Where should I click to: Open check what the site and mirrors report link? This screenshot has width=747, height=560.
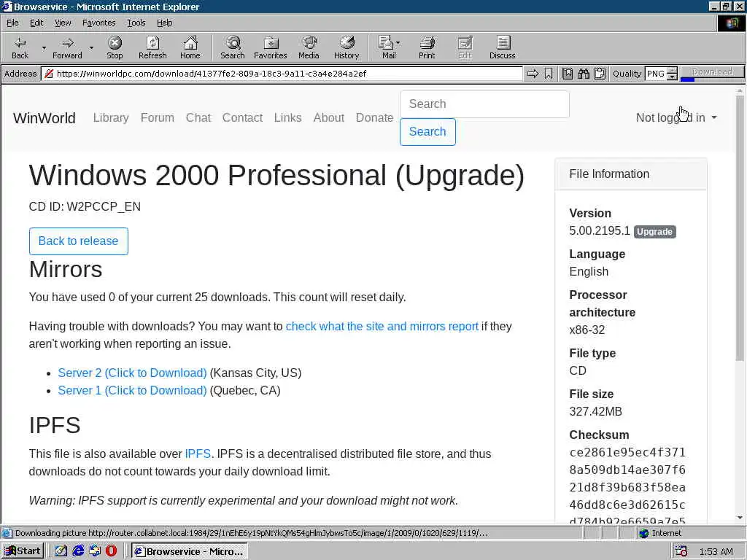tap(382, 326)
